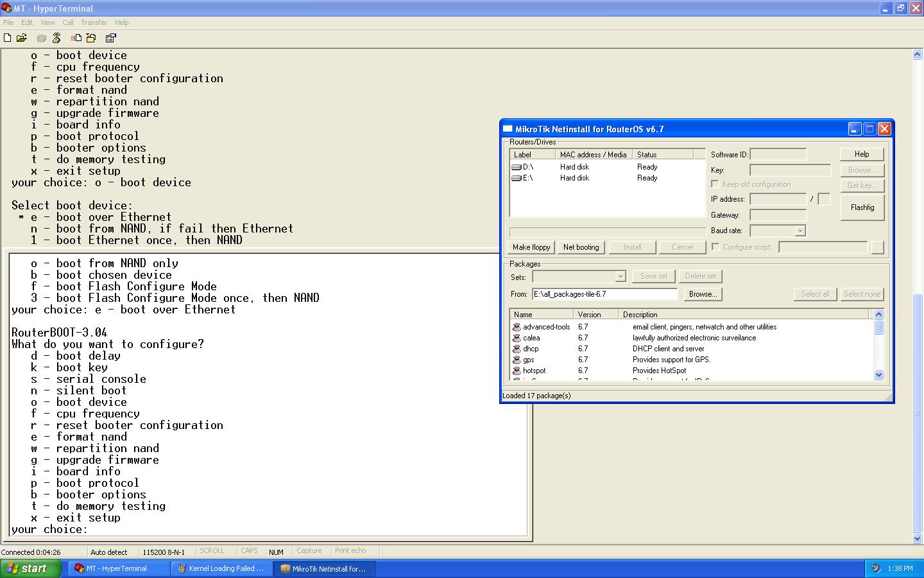
Task: Click Browse next to the From path
Action: click(x=703, y=294)
